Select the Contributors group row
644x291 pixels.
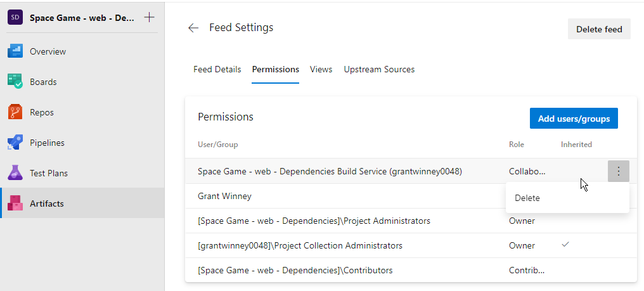[295, 270]
